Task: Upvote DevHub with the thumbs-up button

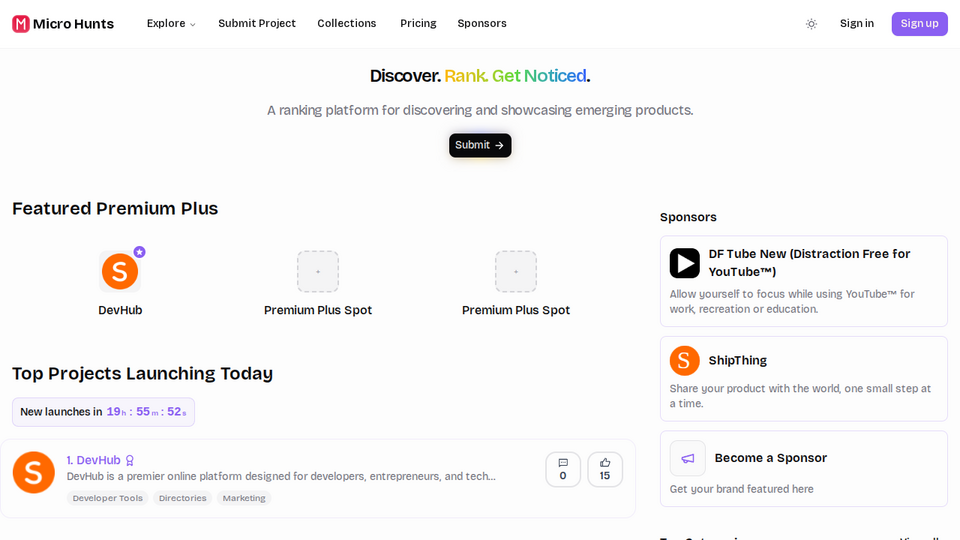Action: pos(605,470)
